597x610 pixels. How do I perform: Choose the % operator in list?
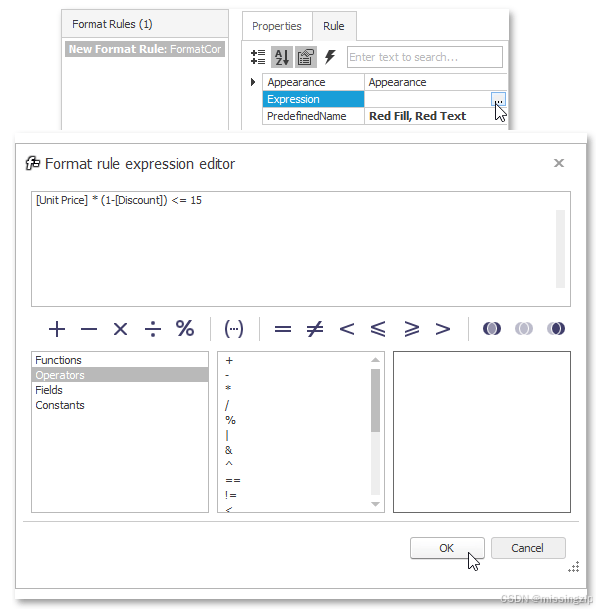pyautogui.click(x=230, y=420)
